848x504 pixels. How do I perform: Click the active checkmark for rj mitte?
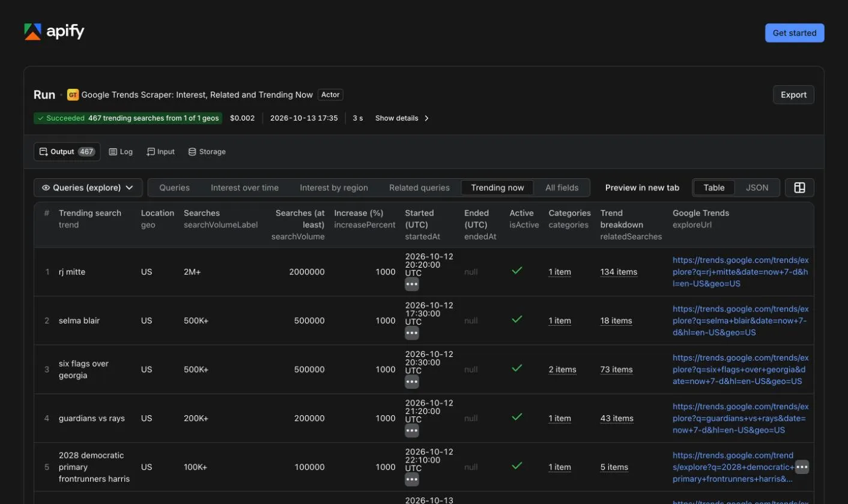[516, 271]
